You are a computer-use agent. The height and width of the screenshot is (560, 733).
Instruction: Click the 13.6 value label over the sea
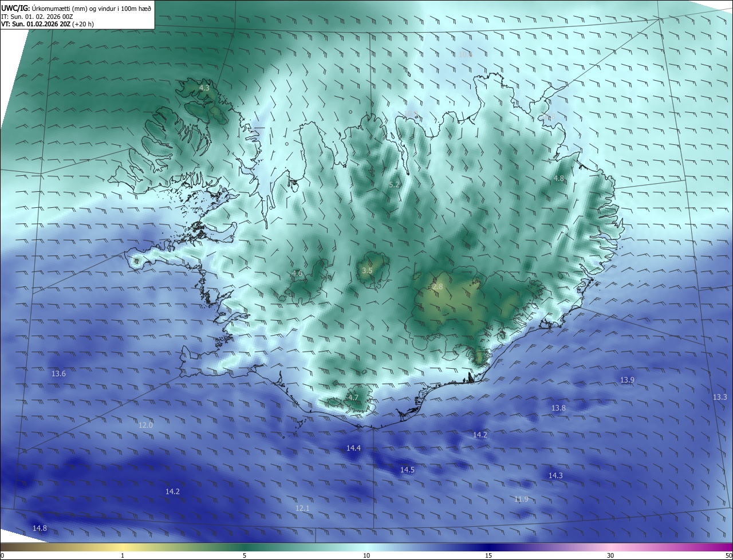58,374
